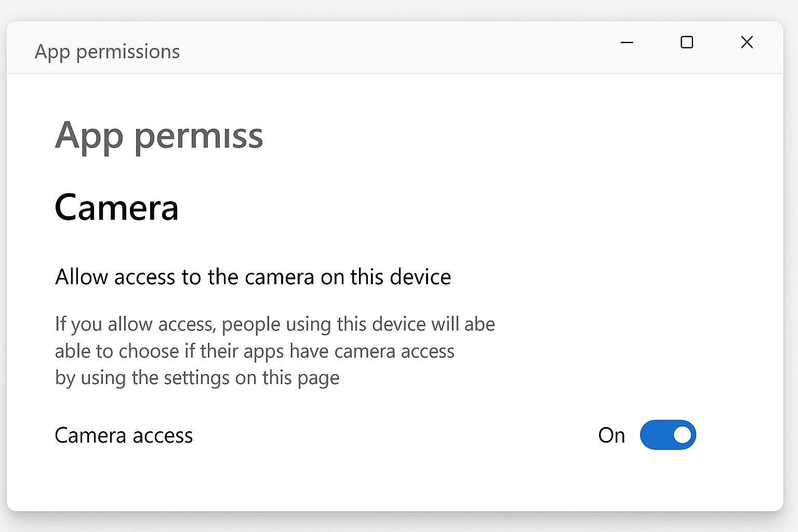This screenshot has width=798, height=532.
Task: Click the line "by using the settings on this page"
Action: point(197,378)
